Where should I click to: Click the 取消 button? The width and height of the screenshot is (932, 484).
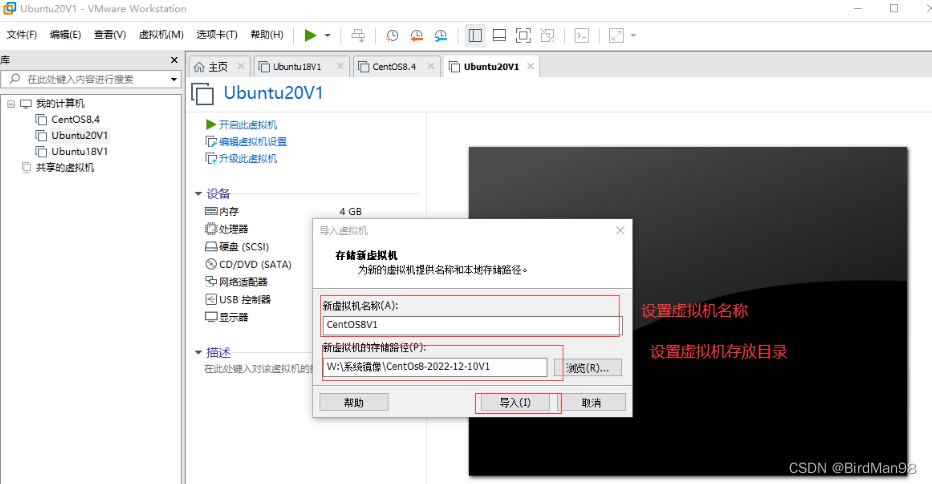pos(591,403)
